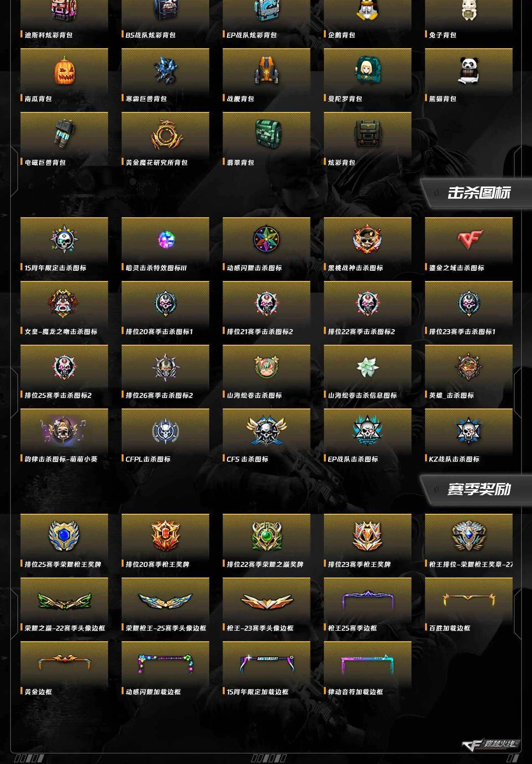Click the 排位25赛季荣耀枪王奖牌 blue gem medal
This screenshot has width=532, height=764.
[x=64, y=536]
